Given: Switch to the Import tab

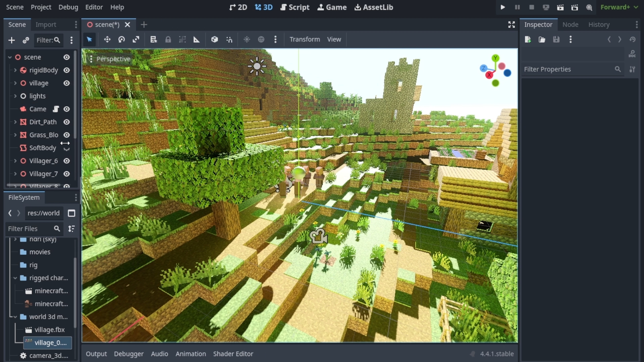Looking at the screenshot, I should [46, 24].
